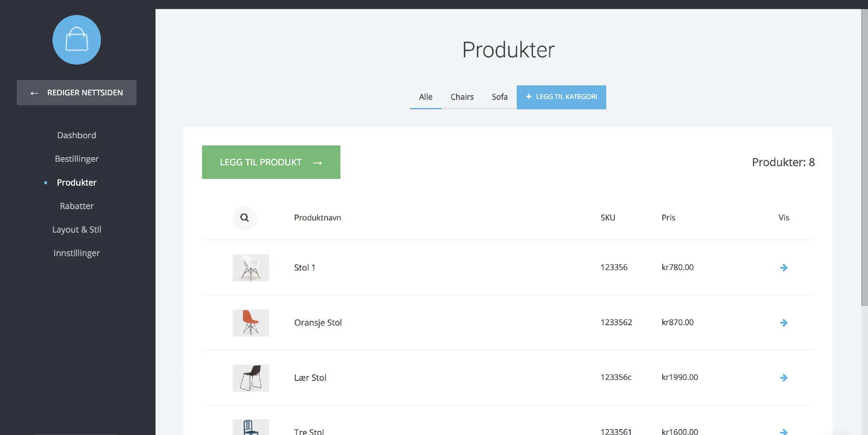
Task: Show the Sofa category tab
Action: click(x=499, y=97)
